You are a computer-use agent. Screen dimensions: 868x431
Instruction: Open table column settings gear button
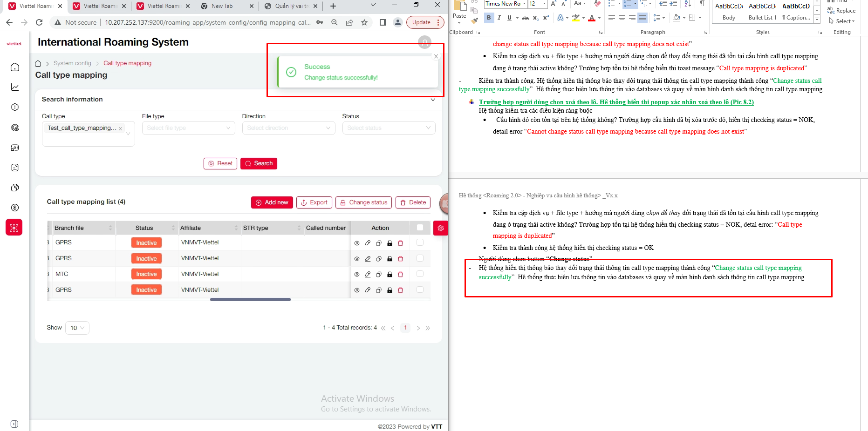440,228
